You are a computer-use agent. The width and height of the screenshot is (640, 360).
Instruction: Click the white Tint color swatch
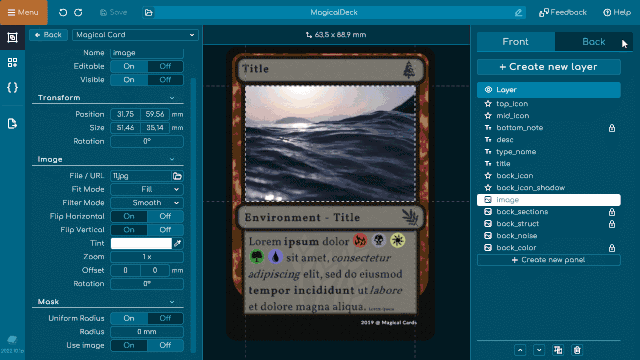click(141, 243)
